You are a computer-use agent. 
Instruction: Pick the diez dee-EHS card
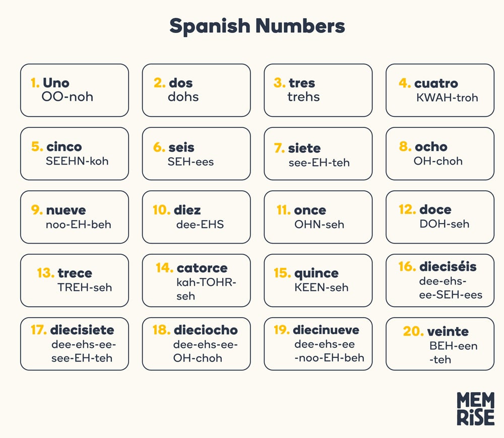(197, 217)
